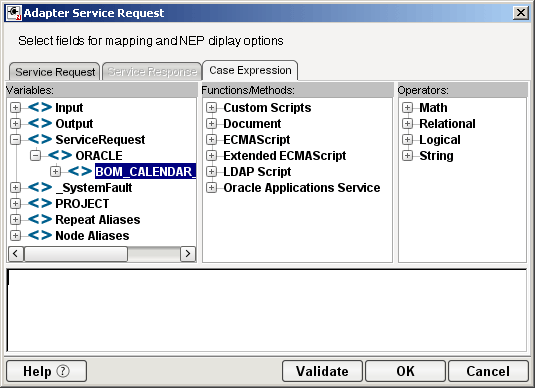The image size is (535, 388).
Task: Select the Node Aliases label
Action: 92,235
